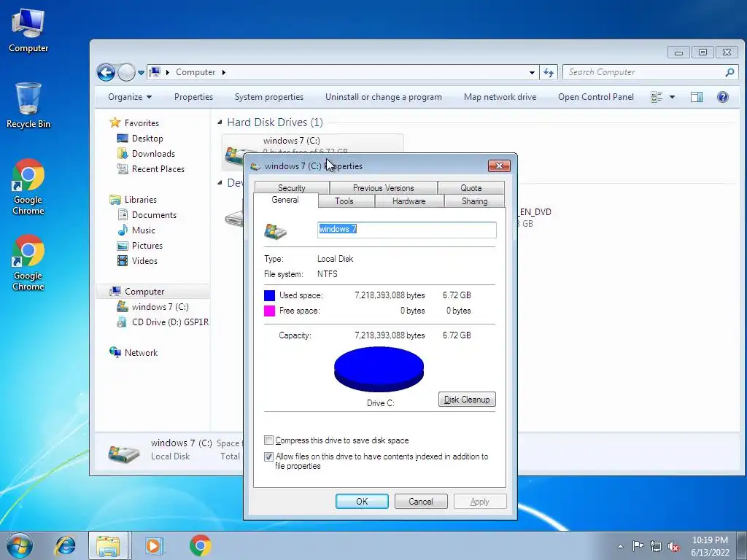747x560 pixels.
Task: Click Uninstall or change a program
Action: [384, 97]
